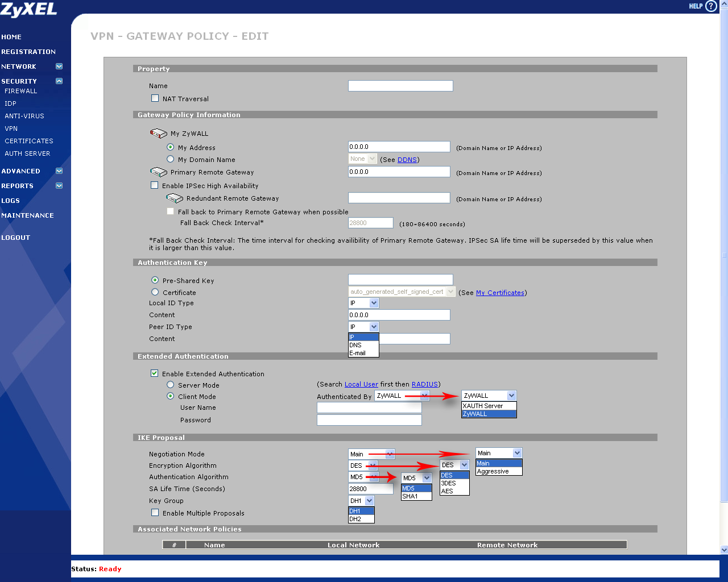Click the 'Remote Network' column header
This screenshot has height=582, width=728.
[507, 545]
